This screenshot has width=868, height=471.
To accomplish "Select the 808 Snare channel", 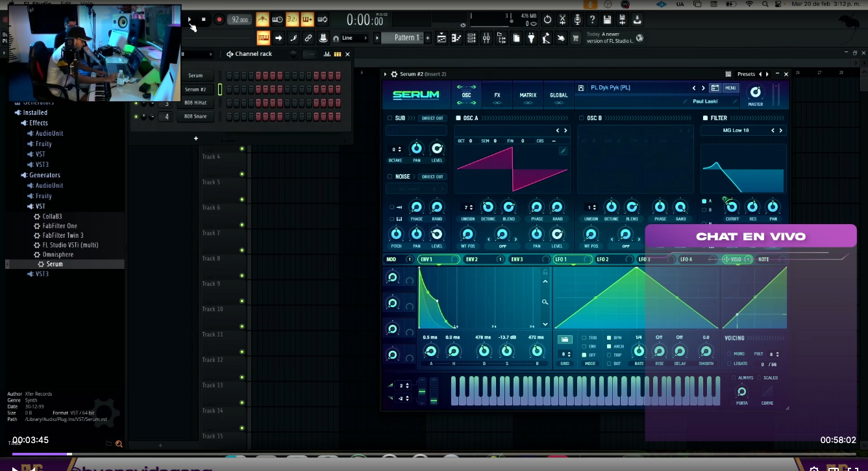I will (x=195, y=116).
